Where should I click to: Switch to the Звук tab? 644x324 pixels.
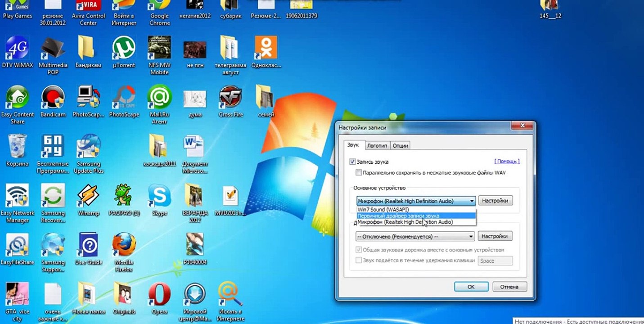354,145
